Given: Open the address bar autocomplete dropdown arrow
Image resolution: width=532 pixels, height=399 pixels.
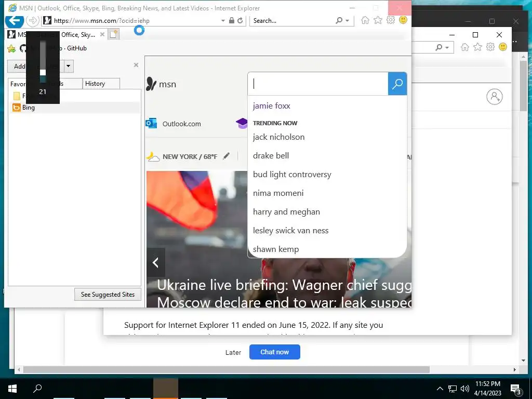Looking at the screenshot, I should (223, 21).
